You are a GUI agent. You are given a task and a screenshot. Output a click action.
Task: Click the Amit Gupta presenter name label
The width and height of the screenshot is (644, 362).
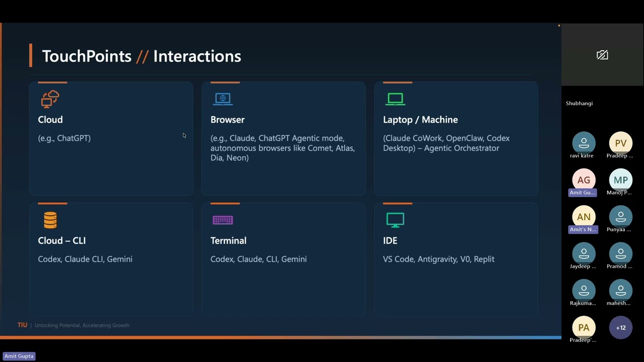(19, 356)
